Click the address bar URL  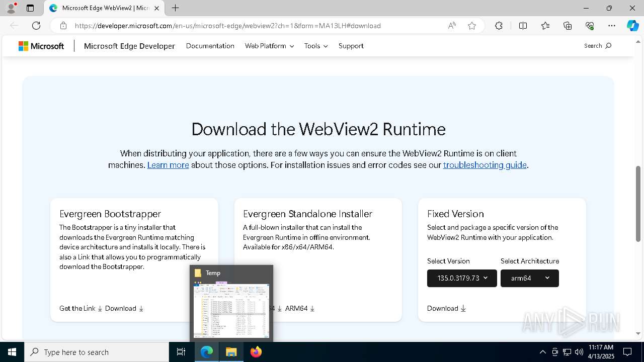(x=227, y=26)
